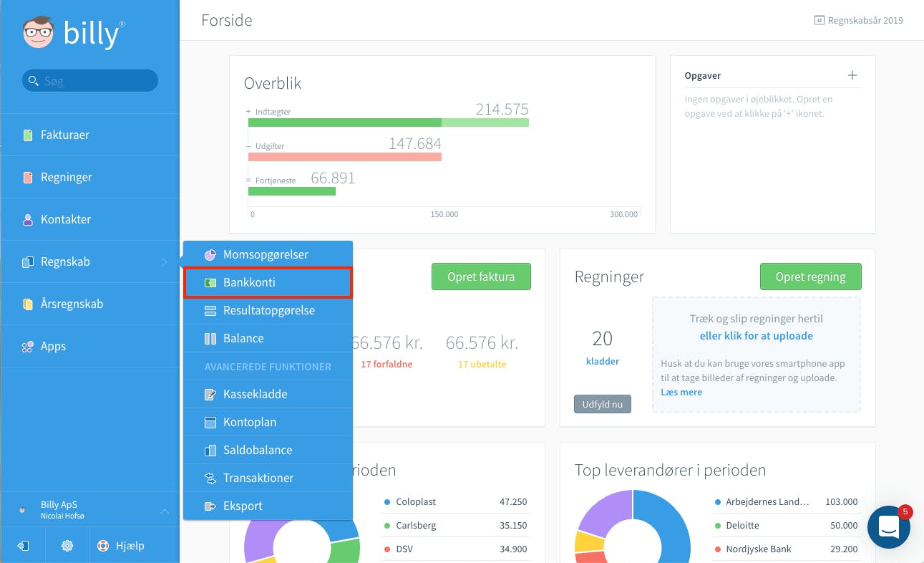The height and width of the screenshot is (563, 924).
Task: Click the Fakturaer document icon
Action: [x=28, y=135]
